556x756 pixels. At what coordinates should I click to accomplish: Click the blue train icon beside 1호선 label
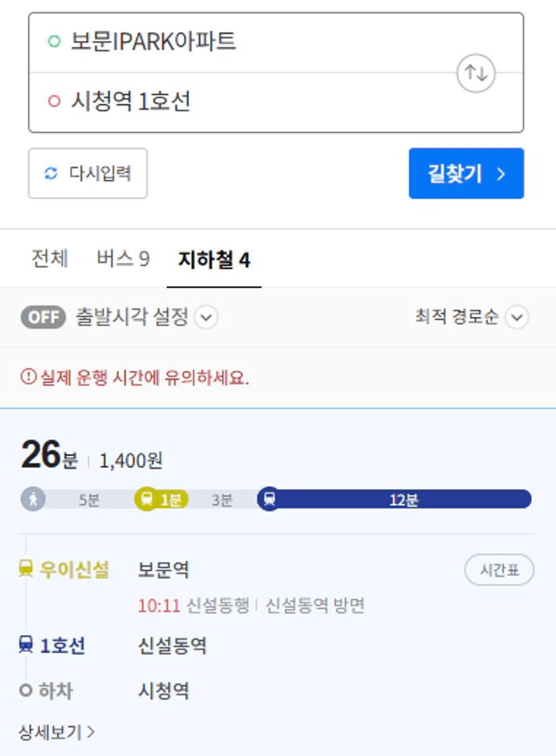click(26, 644)
